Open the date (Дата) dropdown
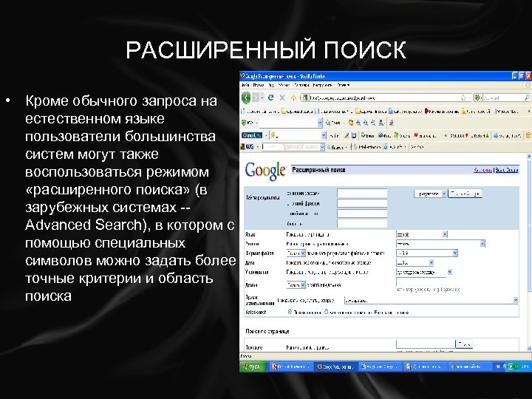The height and width of the screenshot is (399, 532). [x=415, y=262]
